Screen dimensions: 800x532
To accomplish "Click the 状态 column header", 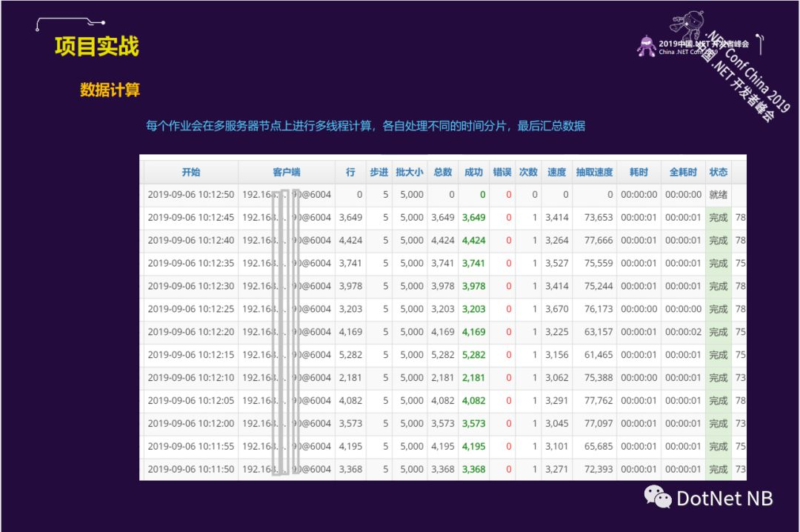I will pyautogui.click(x=719, y=172).
